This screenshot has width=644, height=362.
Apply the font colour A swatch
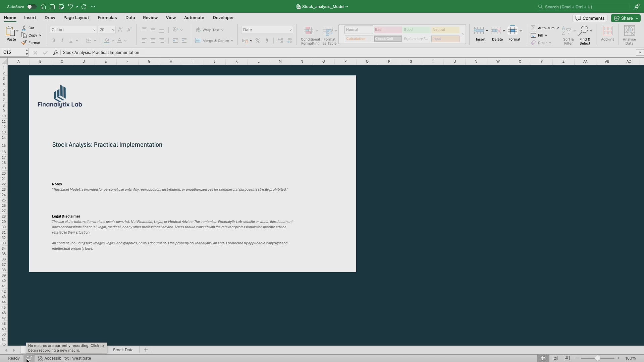click(x=119, y=41)
